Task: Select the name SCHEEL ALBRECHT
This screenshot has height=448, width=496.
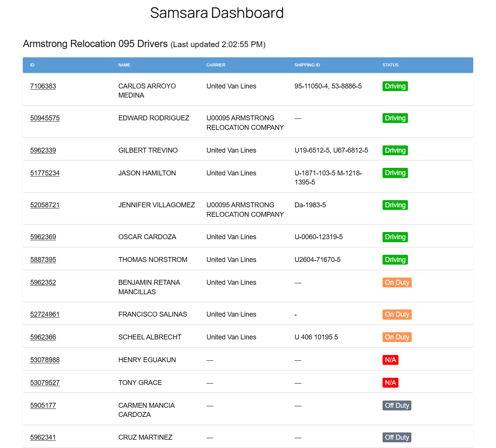Action: [x=150, y=337]
